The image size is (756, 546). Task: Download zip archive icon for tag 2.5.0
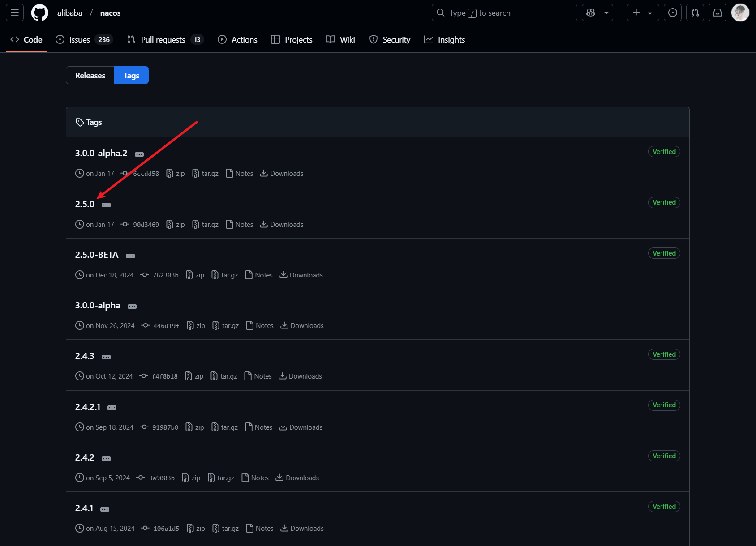(x=170, y=224)
